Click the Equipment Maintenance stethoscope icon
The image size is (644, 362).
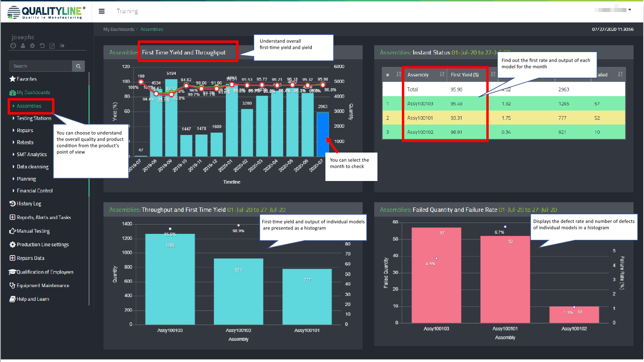pos(12,286)
